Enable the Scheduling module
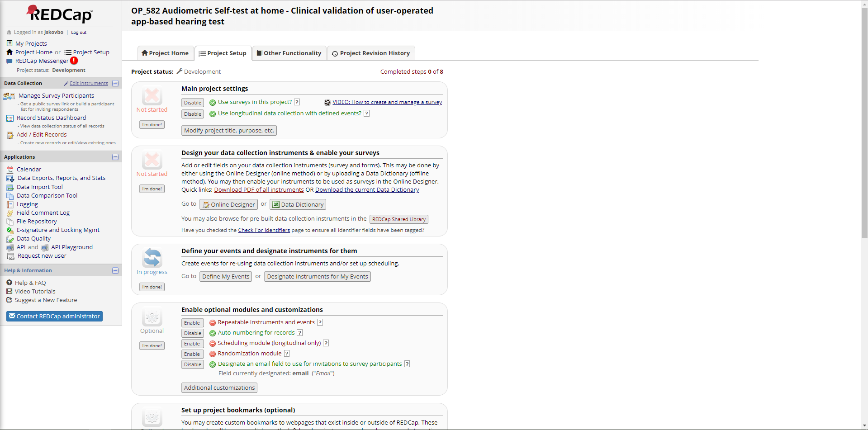868x430 pixels. 192,344
